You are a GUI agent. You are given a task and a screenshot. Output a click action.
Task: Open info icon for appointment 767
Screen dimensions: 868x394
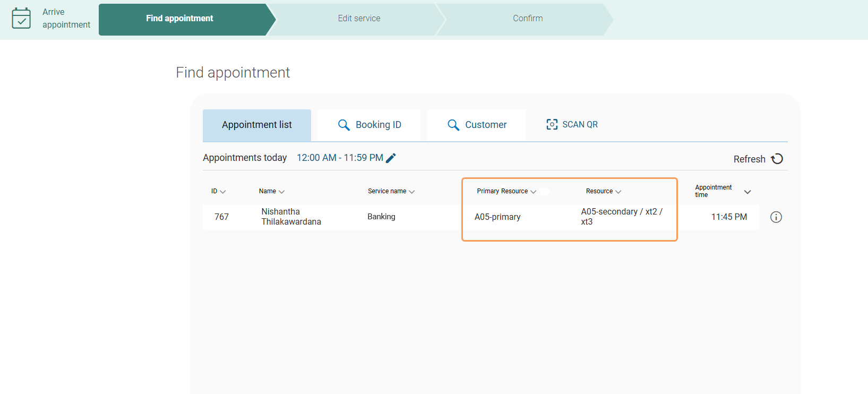[x=776, y=217]
